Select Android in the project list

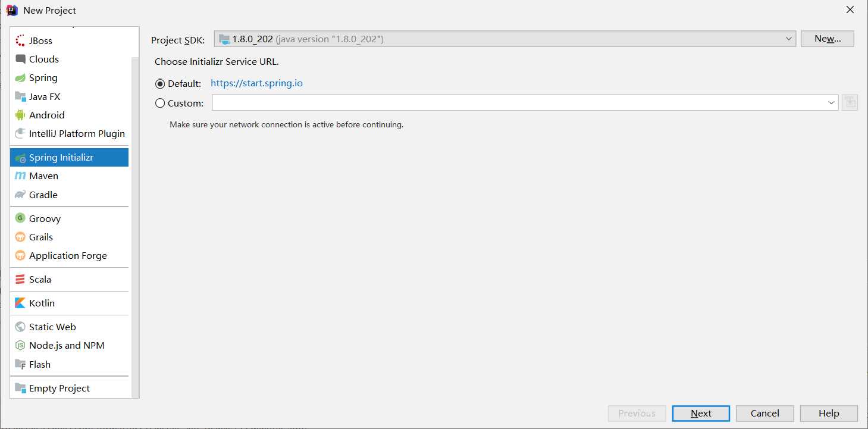69,115
